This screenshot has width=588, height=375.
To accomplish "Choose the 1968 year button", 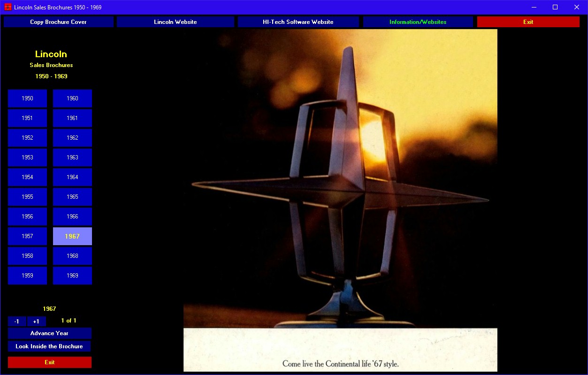I will (72, 256).
